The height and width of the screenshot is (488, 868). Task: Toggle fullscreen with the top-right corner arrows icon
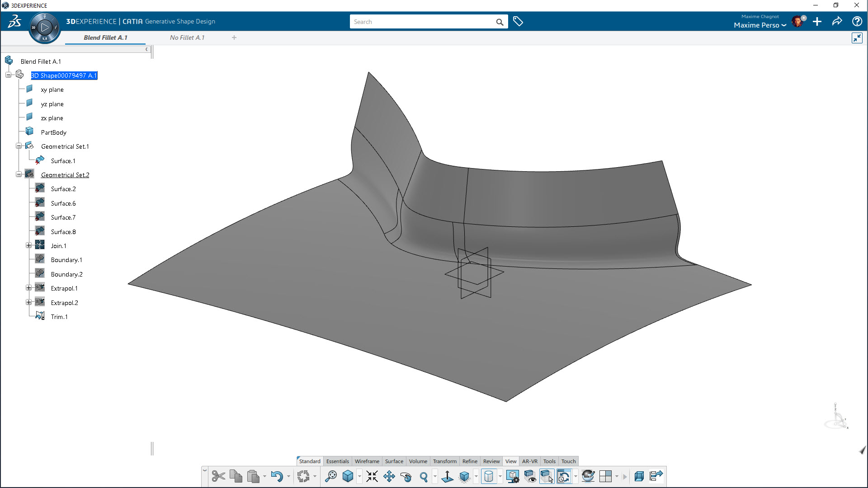coord(857,38)
